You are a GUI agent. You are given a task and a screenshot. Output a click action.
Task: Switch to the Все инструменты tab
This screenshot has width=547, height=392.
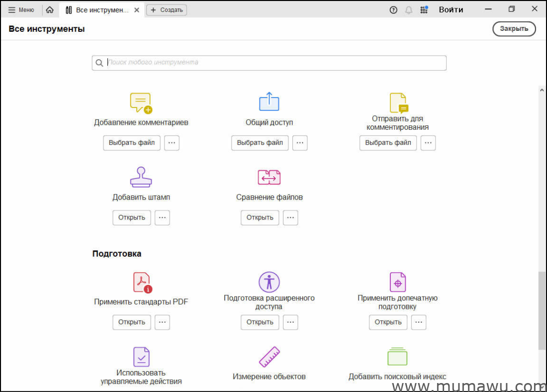click(x=98, y=9)
